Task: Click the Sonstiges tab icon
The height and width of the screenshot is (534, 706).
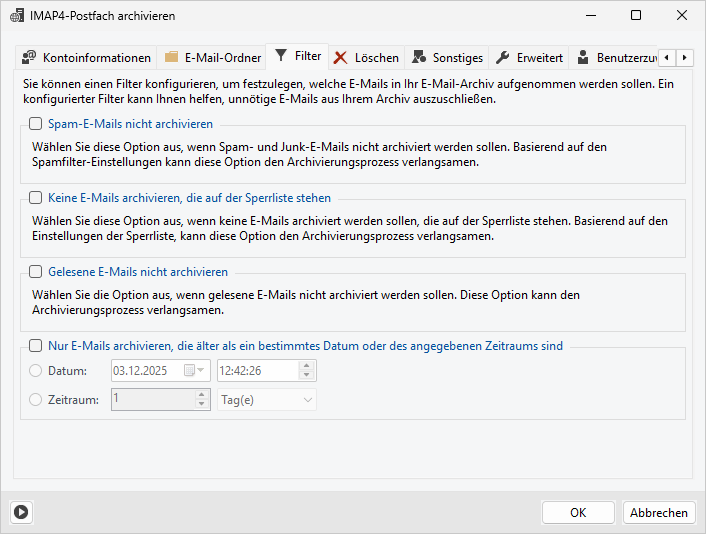Action: [x=419, y=57]
